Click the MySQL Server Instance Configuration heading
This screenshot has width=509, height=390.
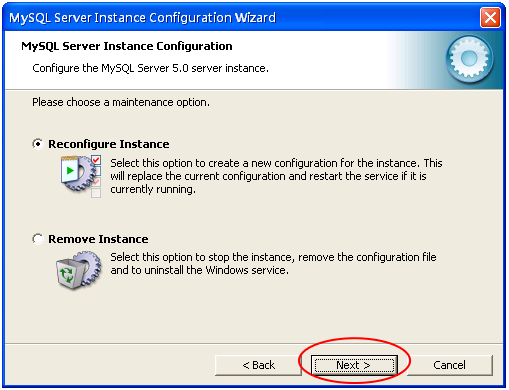pyautogui.click(x=127, y=46)
